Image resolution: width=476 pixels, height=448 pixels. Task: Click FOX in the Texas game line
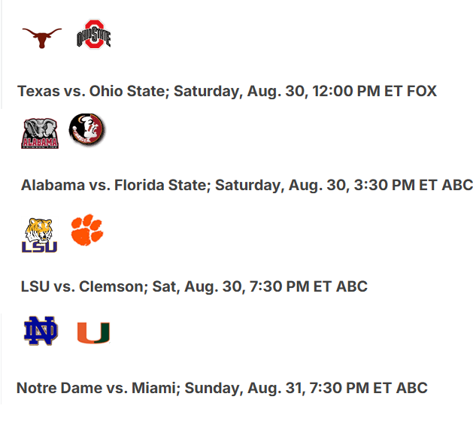click(422, 91)
